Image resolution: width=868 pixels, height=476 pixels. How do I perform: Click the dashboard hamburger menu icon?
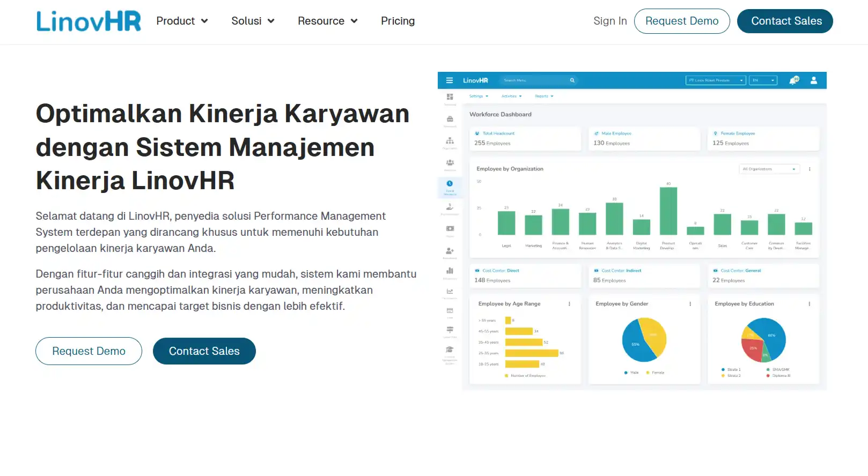click(450, 80)
